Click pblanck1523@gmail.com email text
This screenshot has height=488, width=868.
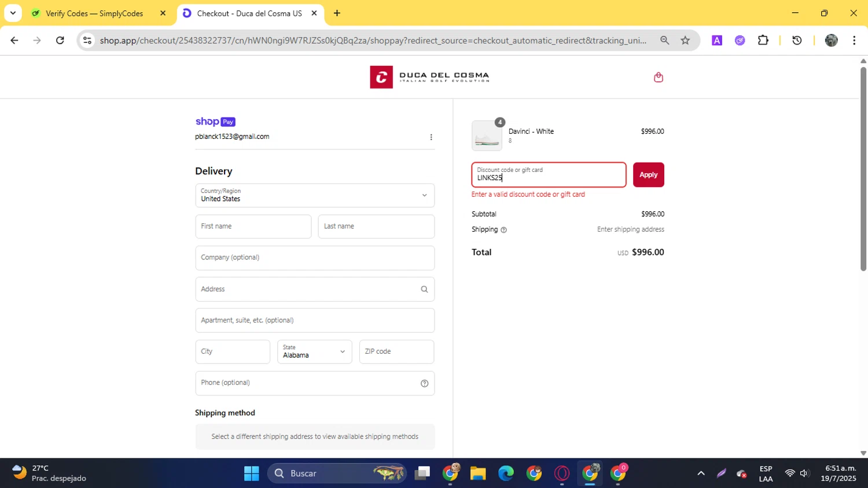pyautogui.click(x=232, y=137)
